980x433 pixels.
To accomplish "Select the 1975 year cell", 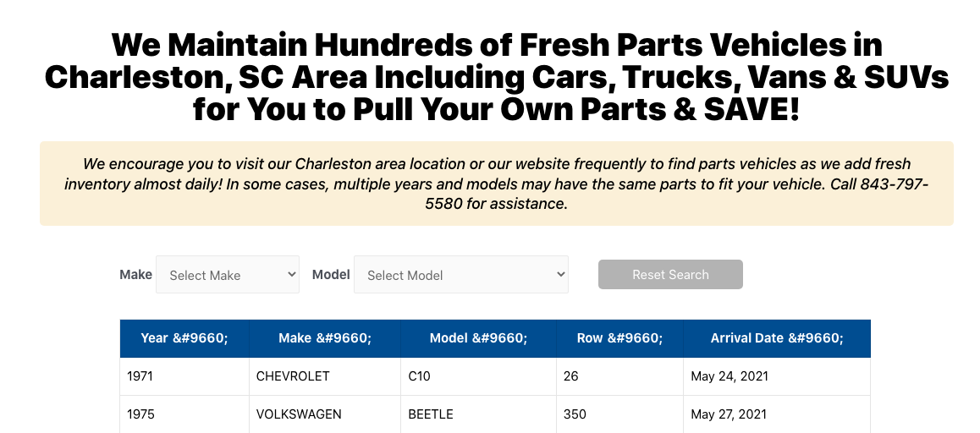I will pyautogui.click(x=184, y=414).
